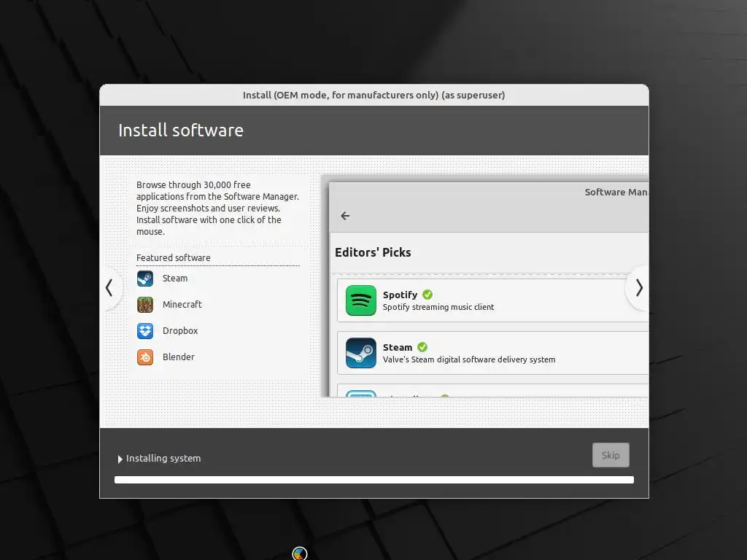Go to the next slide with the right chevron

tap(639, 287)
